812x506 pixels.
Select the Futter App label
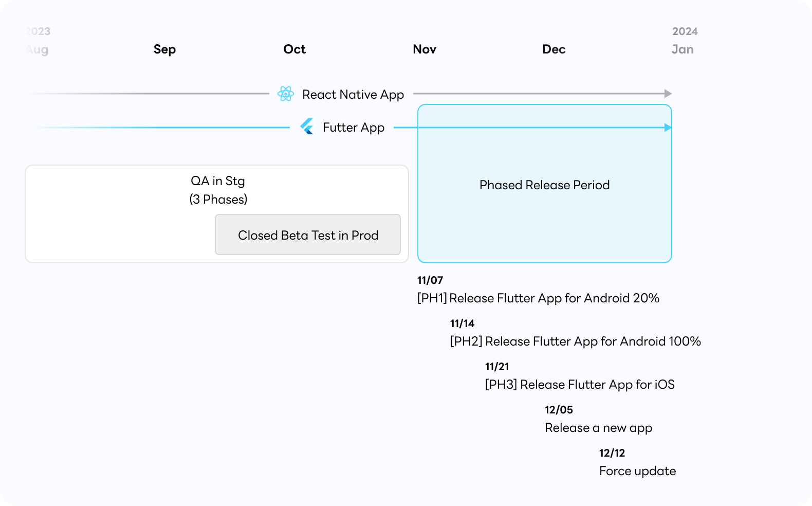[354, 128]
